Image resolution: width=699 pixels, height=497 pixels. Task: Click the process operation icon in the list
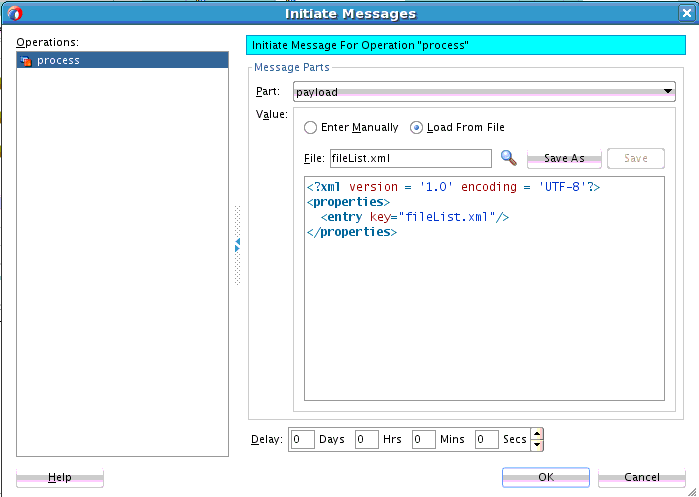pos(26,61)
